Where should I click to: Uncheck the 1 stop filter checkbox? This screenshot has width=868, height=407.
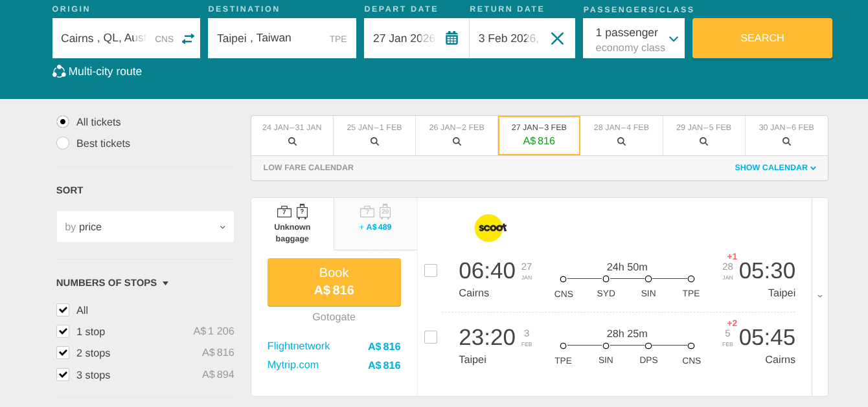point(63,331)
